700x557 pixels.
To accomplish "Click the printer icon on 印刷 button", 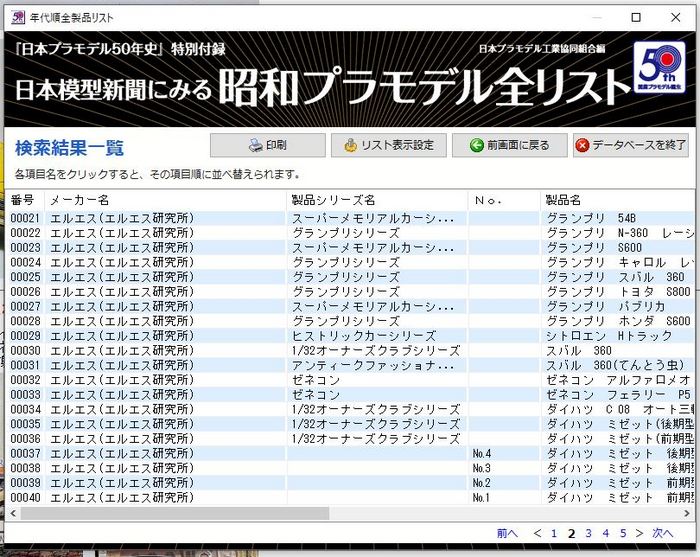I will pos(256,145).
